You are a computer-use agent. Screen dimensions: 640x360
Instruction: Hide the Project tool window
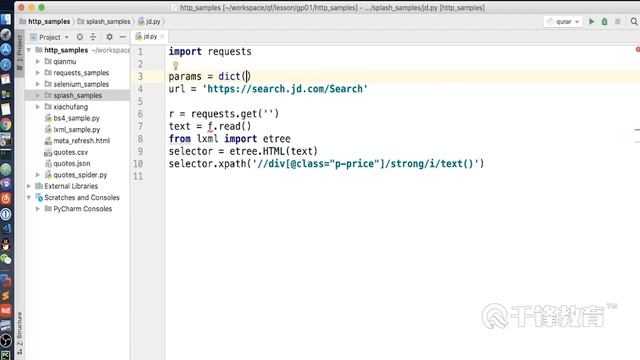tap(123, 37)
